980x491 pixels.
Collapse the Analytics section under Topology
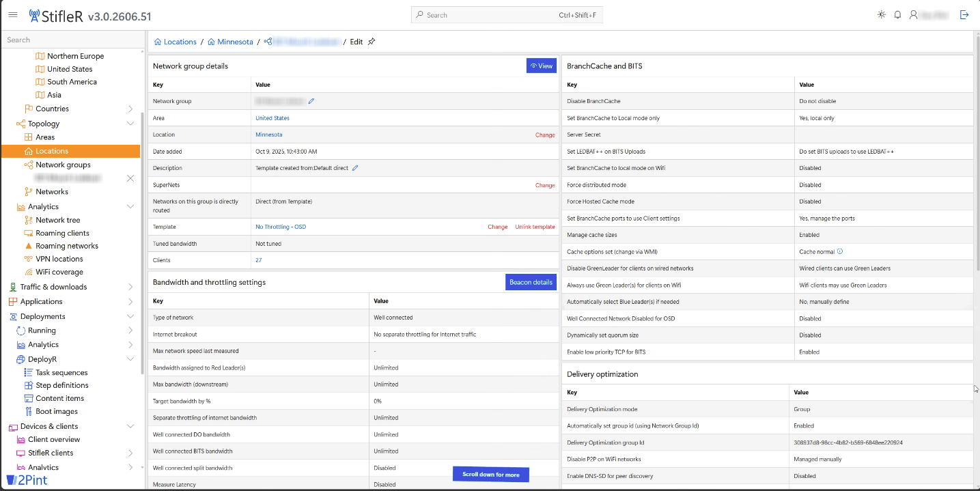tap(130, 207)
